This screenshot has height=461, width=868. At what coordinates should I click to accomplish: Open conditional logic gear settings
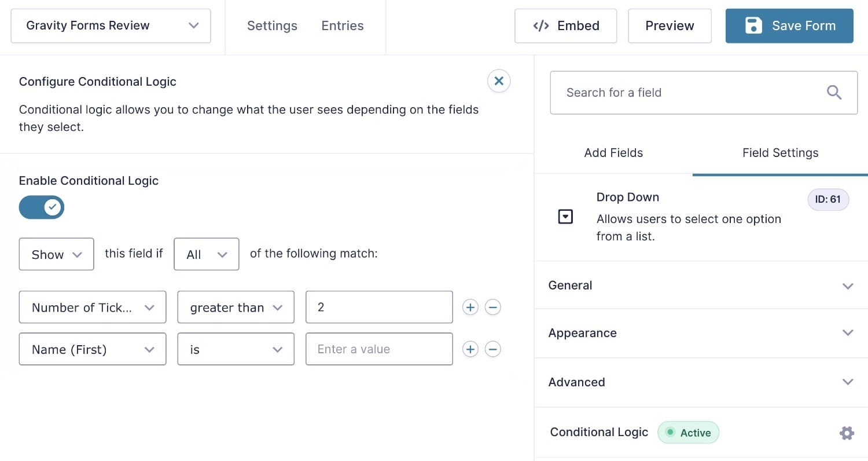(847, 433)
